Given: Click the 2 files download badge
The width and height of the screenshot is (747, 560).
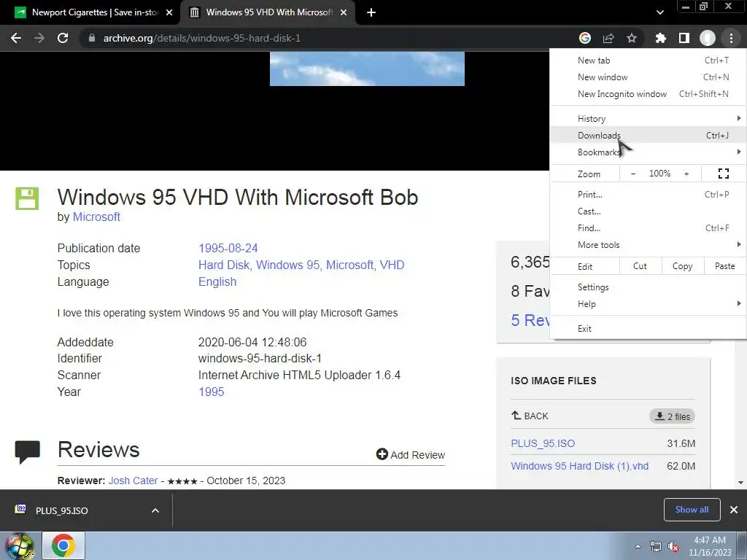Looking at the screenshot, I should pyautogui.click(x=672, y=416).
